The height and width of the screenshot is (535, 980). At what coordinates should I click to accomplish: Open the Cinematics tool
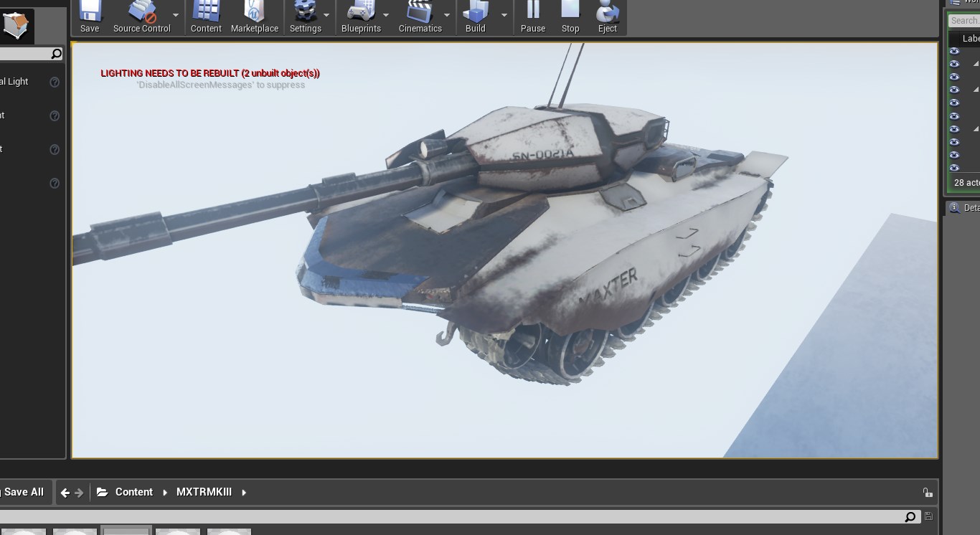420,14
